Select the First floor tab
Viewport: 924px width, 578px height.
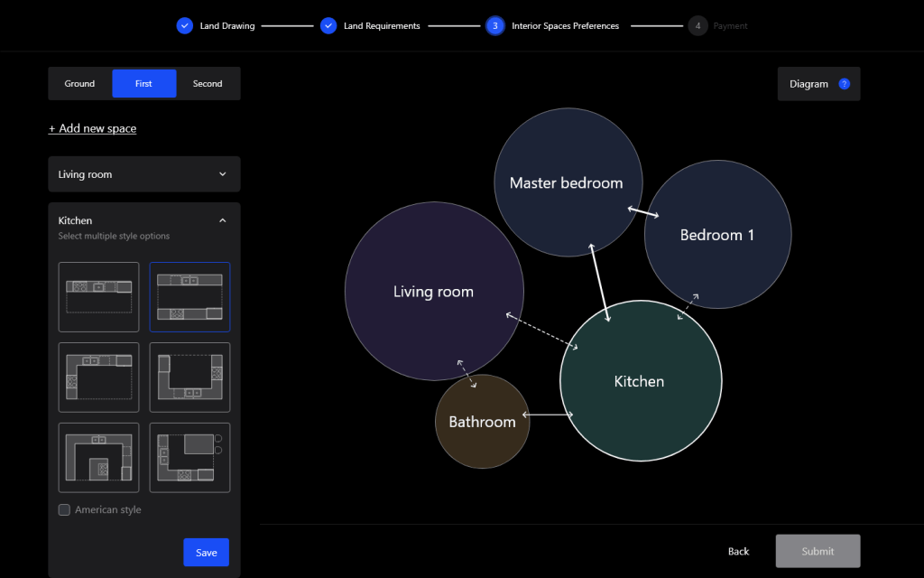coord(143,84)
